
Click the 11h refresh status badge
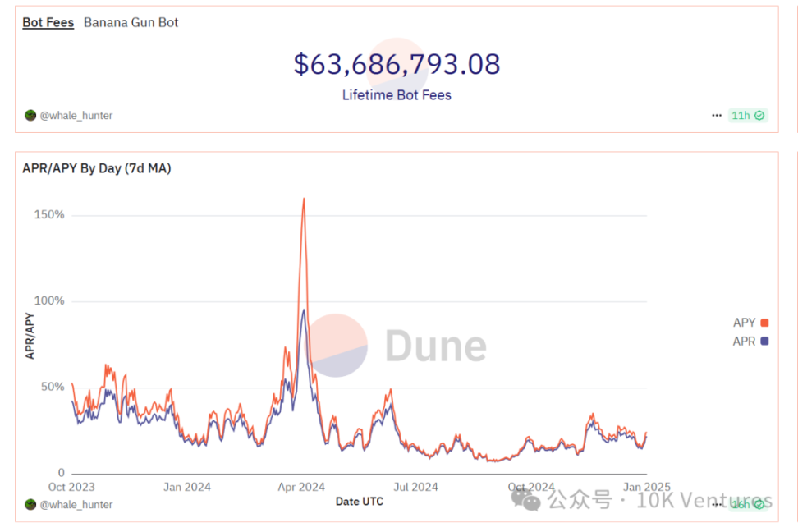(x=748, y=116)
